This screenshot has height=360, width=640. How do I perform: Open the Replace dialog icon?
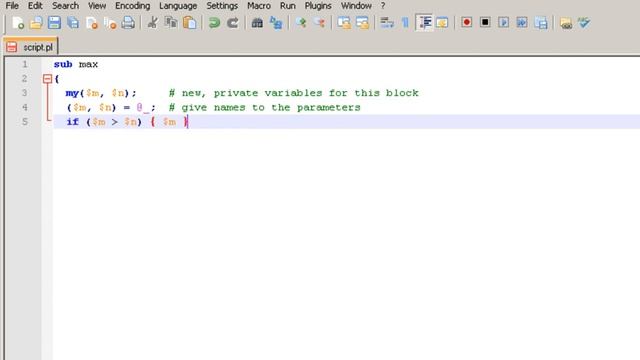[276, 22]
